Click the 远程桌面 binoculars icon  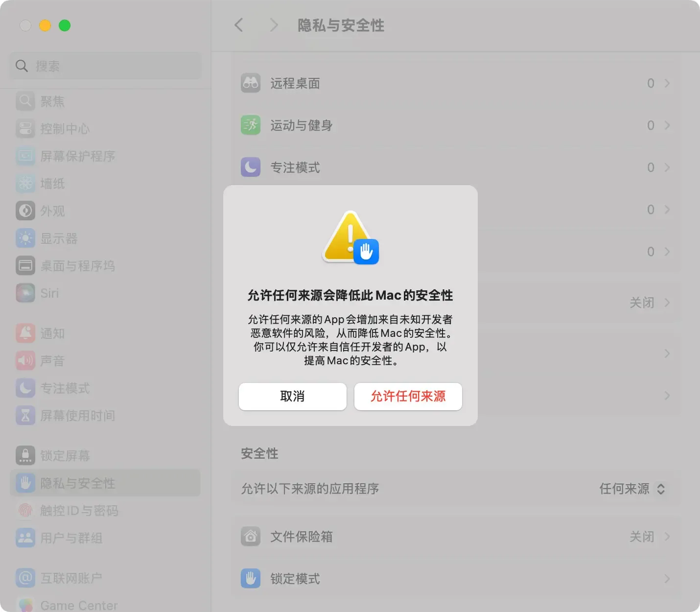pyautogui.click(x=251, y=83)
